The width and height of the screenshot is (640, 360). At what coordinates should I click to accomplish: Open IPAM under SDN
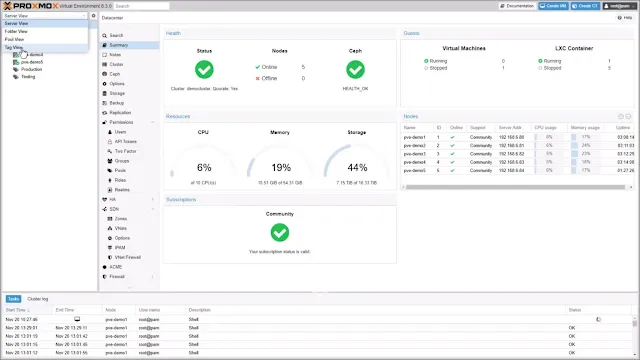[129, 248]
